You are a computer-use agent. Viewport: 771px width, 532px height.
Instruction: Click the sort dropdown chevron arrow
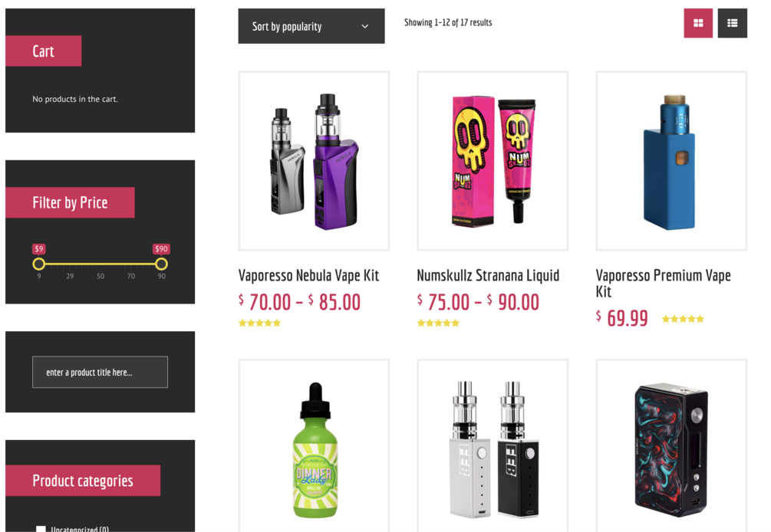point(365,27)
